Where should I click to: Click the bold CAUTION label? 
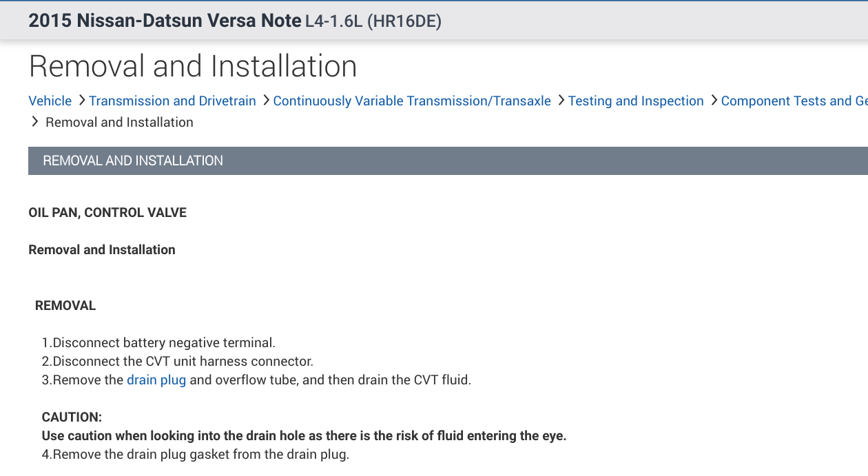coord(72,417)
